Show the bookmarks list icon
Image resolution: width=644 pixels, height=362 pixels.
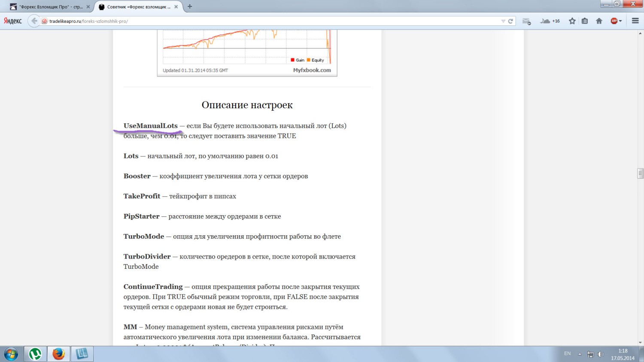click(x=585, y=21)
